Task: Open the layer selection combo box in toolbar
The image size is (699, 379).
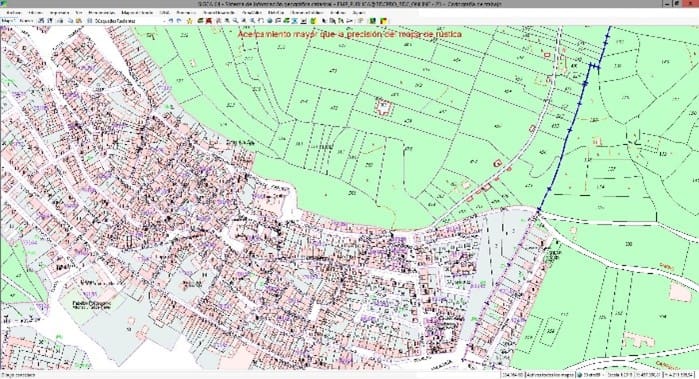Action: (128, 21)
